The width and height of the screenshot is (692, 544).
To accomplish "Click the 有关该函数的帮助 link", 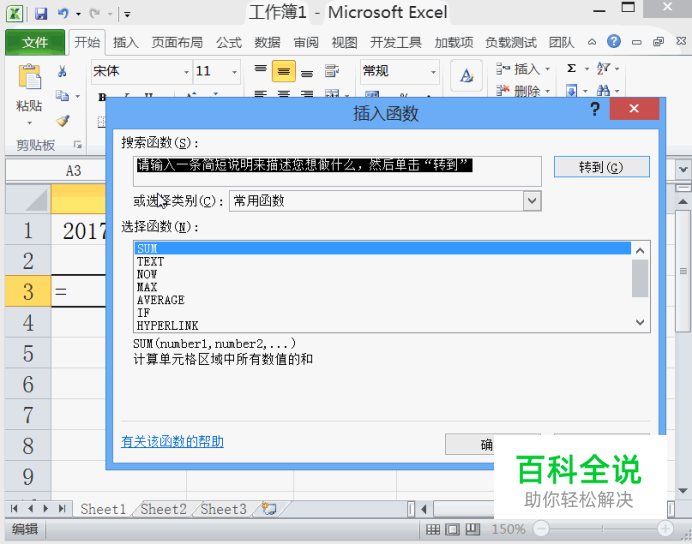I will click(173, 442).
